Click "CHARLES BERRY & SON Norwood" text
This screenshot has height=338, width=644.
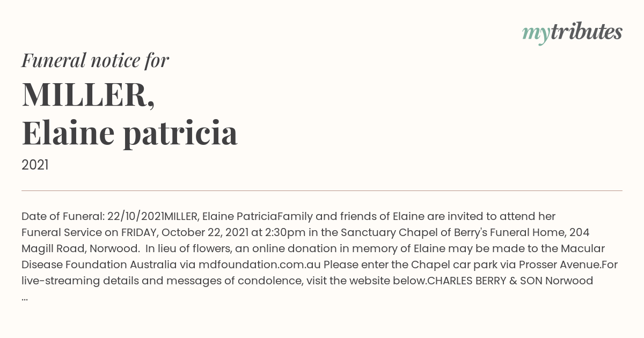(x=510, y=281)
